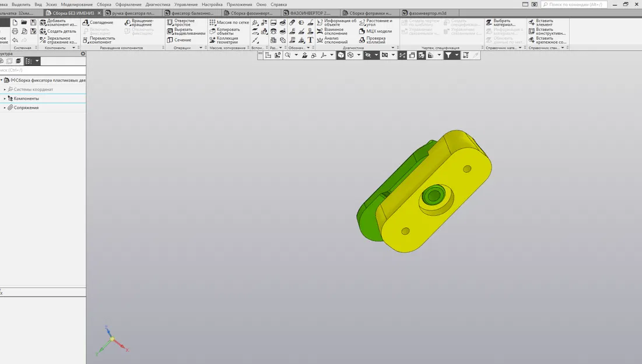Click 'Массив по сетке' tool
The image size is (642, 364).
[229, 23]
